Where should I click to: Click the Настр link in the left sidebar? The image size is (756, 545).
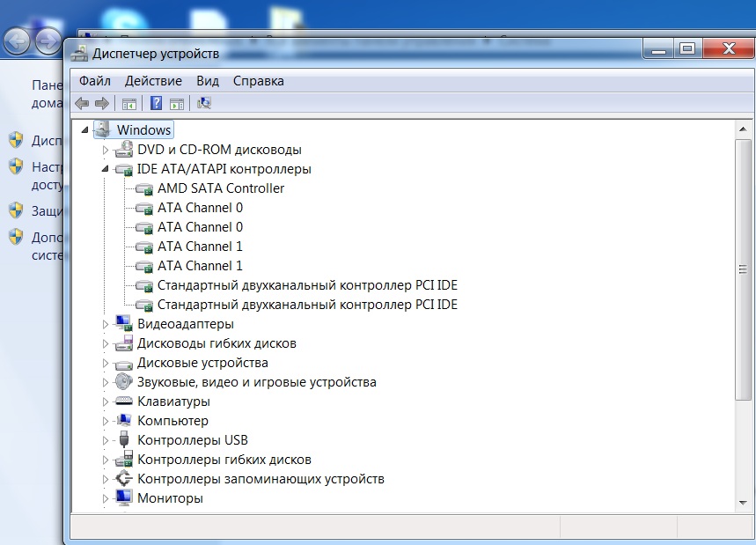tap(48, 176)
